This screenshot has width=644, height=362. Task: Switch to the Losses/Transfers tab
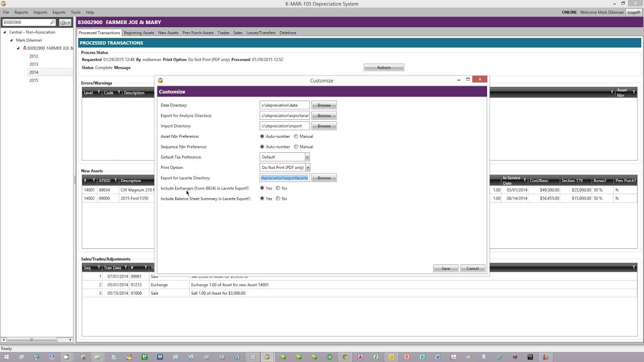[261, 33]
